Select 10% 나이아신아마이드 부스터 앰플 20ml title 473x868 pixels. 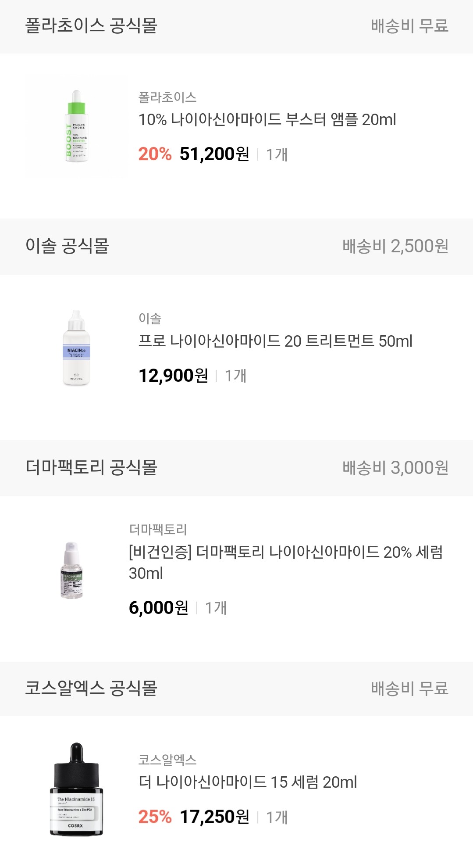[267, 119]
